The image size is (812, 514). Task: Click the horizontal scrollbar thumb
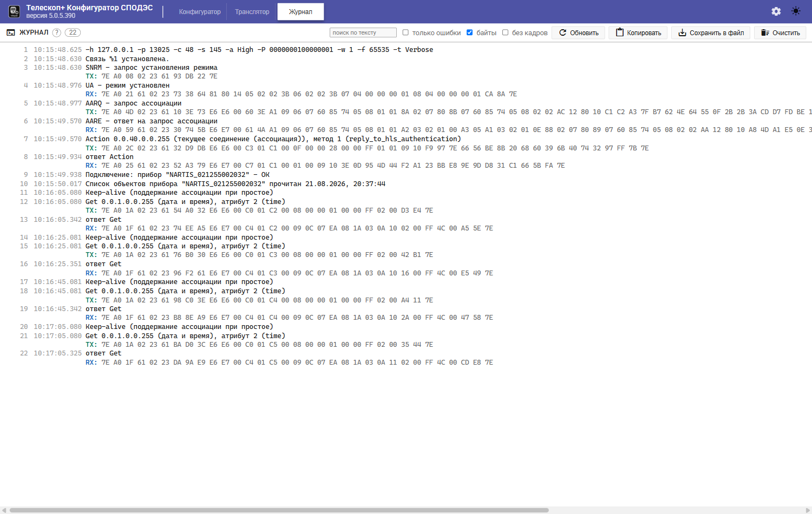(279, 510)
